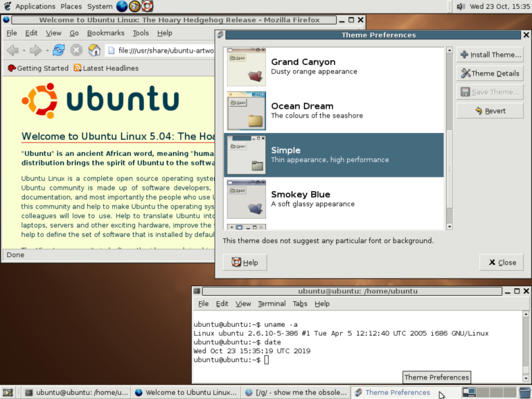Click the theme list vertical scrollbar thumb
Screen dimensions: 532x399
click(x=450, y=168)
